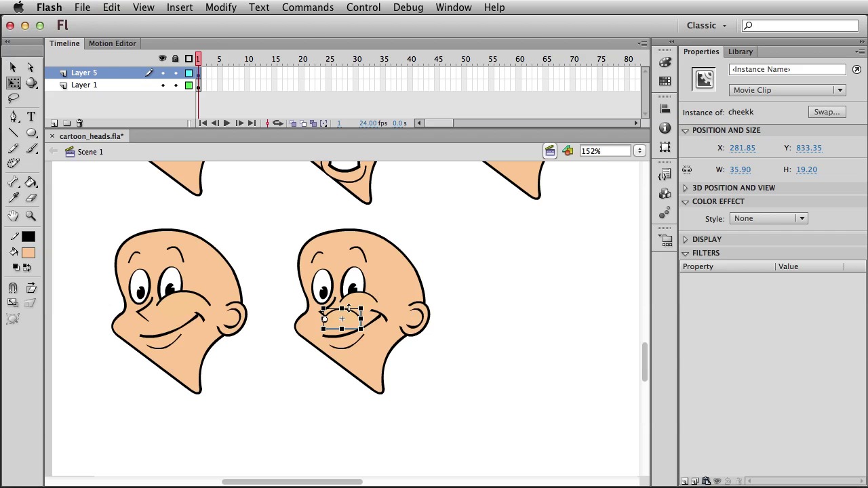Image resolution: width=868 pixels, height=488 pixels.
Task: Switch to the Library tab
Action: pos(740,52)
